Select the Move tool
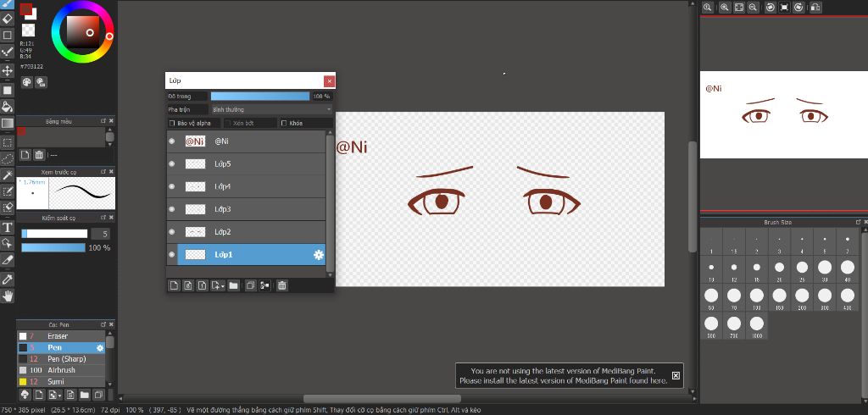This screenshot has height=415, width=868. (7, 70)
